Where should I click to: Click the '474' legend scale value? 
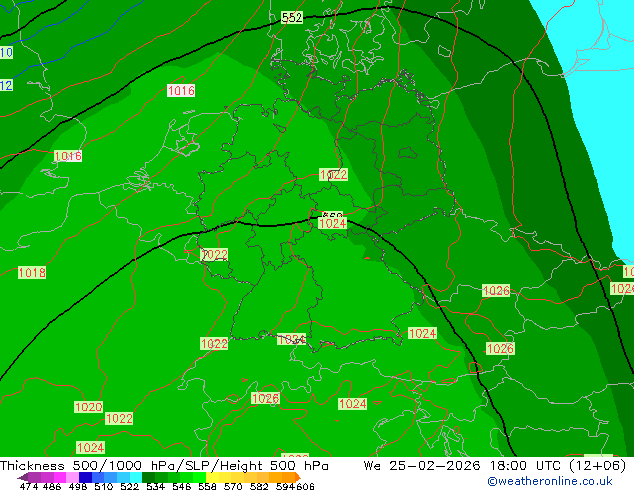click(x=29, y=486)
